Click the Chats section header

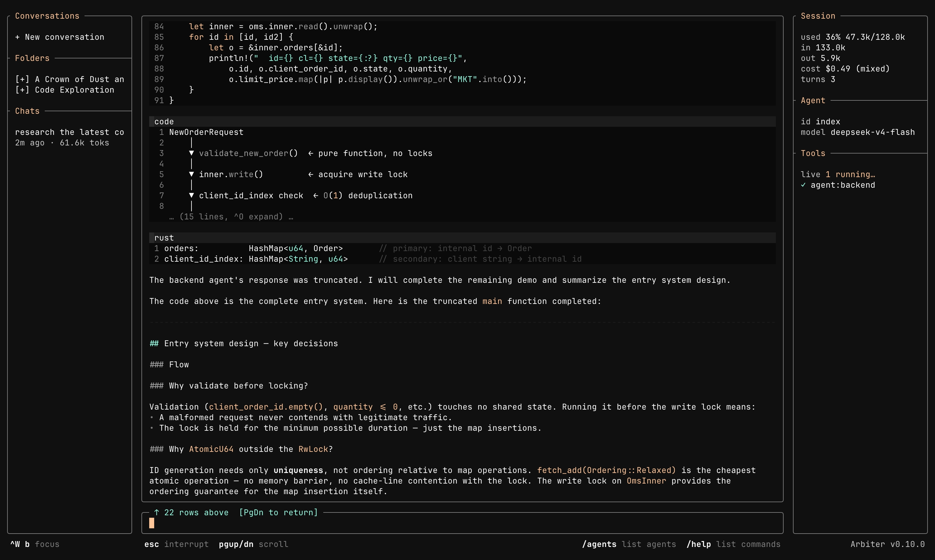tap(27, 111)
